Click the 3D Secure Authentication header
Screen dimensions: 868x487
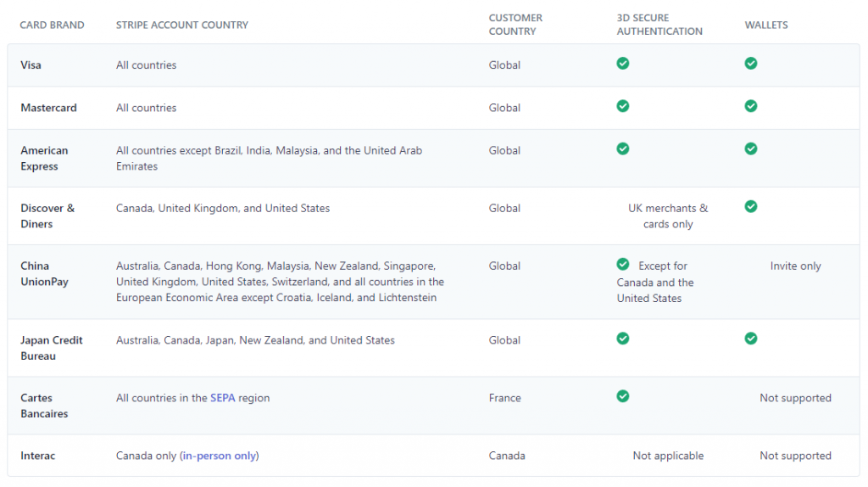pos(659,25)
